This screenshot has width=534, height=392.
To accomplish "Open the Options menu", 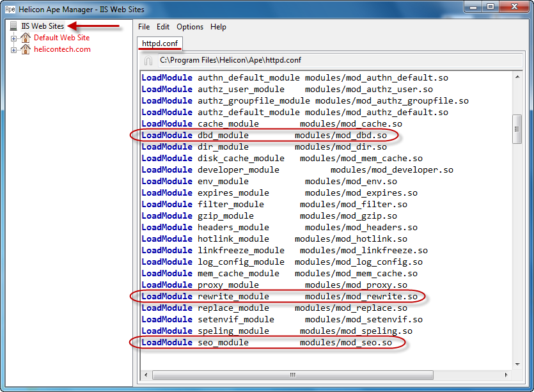I will pos(189,27).
